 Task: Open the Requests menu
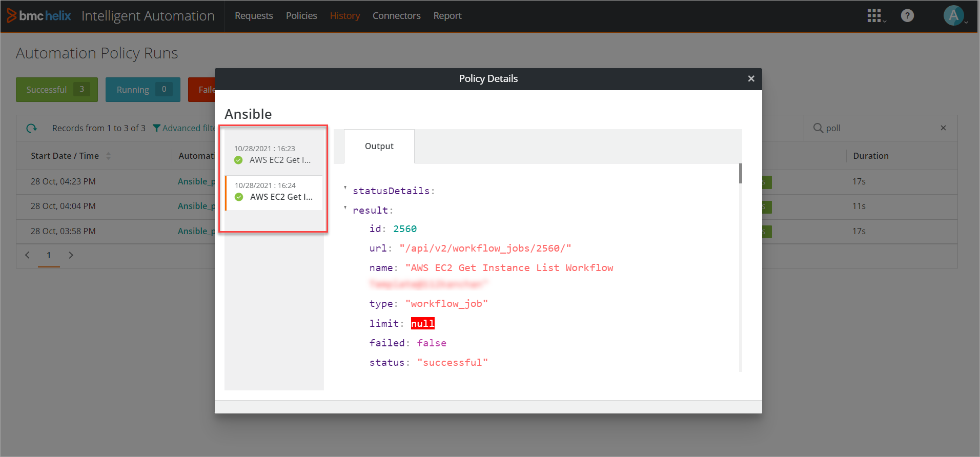pyautogui.click(x=254, y=16)
